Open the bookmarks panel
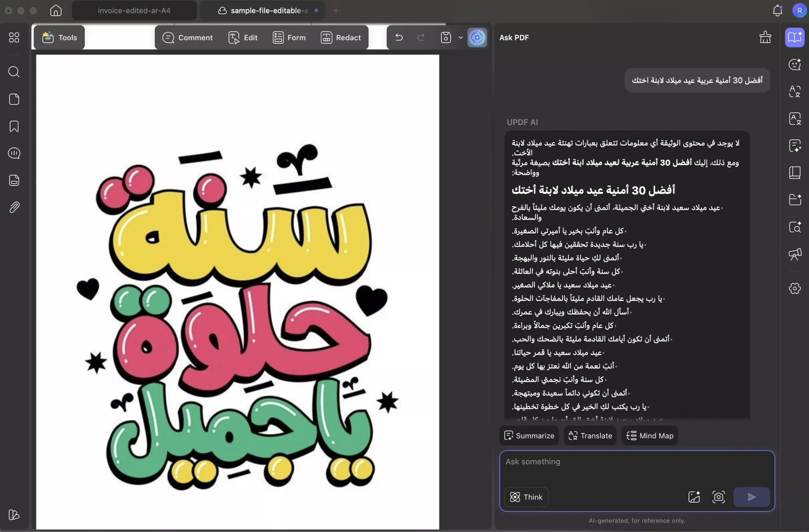Screen dimensions: 809x532 click(14, 126)
